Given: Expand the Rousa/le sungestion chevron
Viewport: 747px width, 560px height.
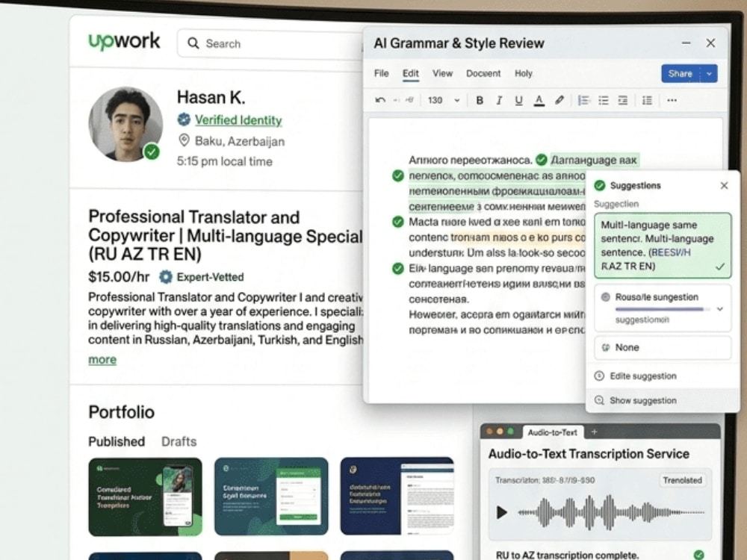Looking at the screenshot, I should click(x=720, y=309).
